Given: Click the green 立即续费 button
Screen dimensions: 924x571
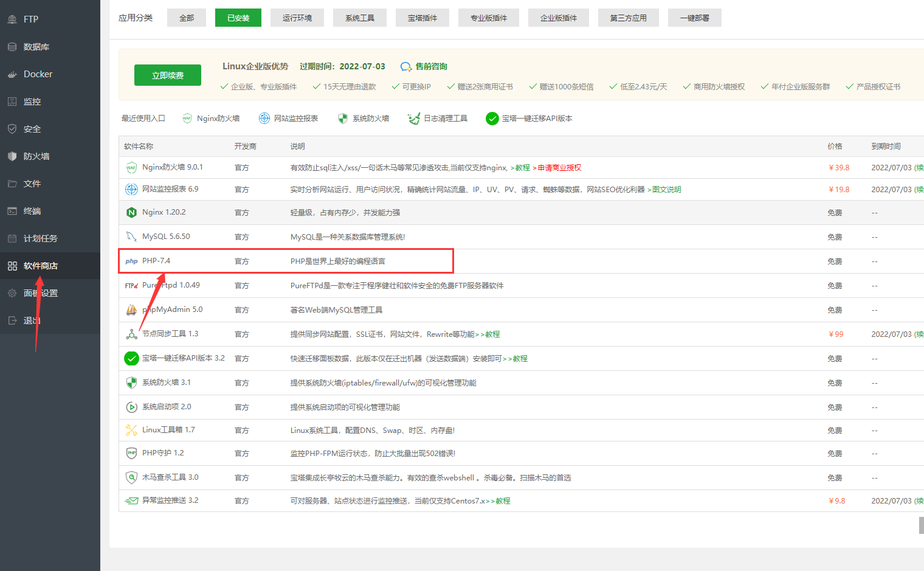Looking at the screenshot, I should (x=168, y=75).
